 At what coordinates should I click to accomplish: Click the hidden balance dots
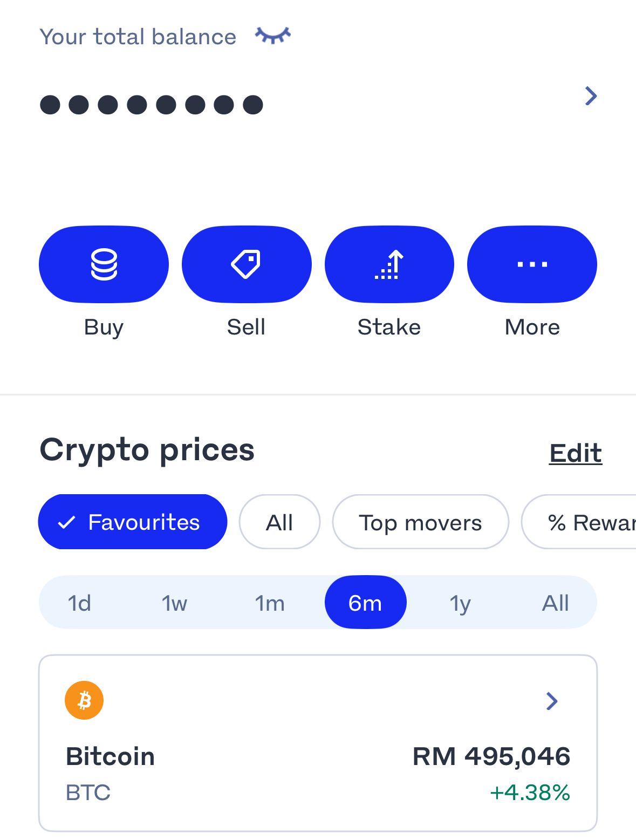coord(152,105)
